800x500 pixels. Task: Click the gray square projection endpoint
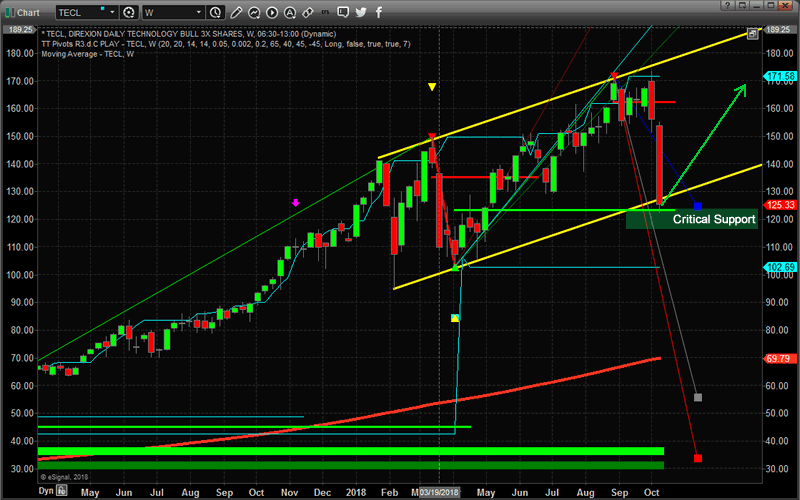tap(698, 397)
